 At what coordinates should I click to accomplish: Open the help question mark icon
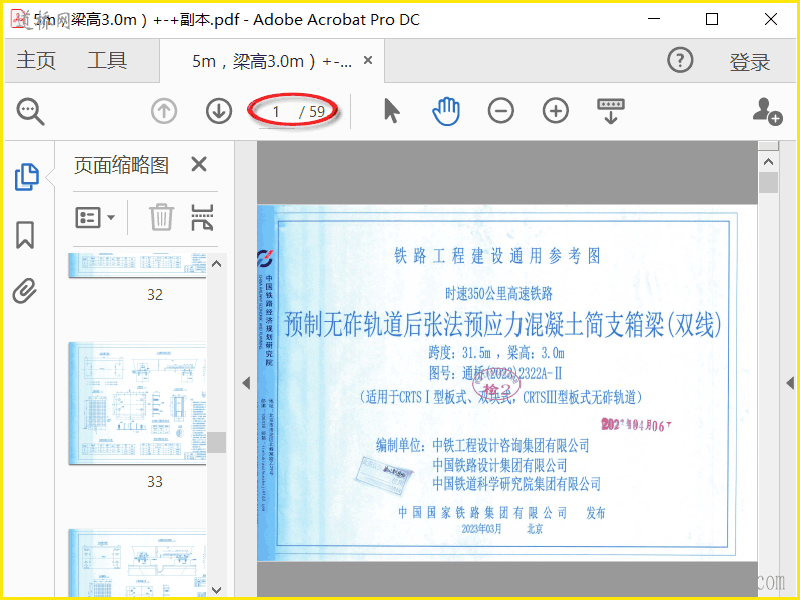680,61
